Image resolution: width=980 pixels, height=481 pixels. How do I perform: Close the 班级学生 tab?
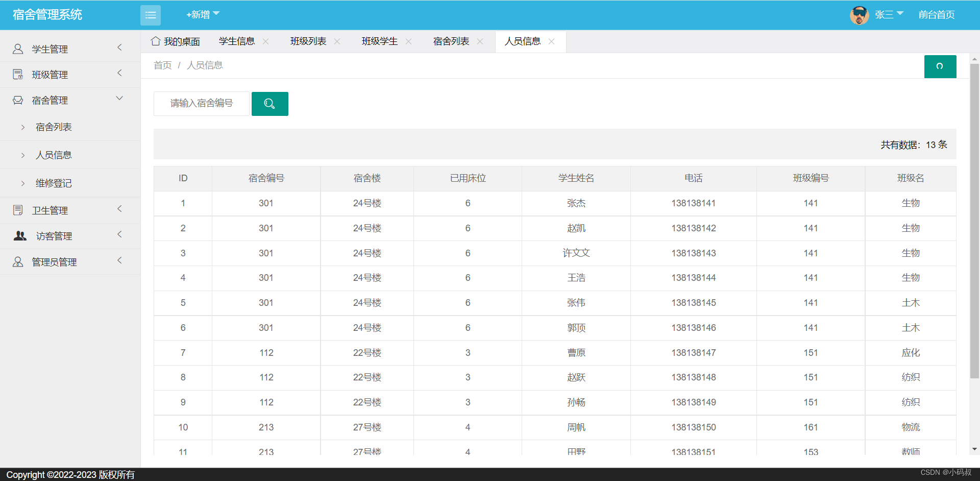tap(409, 41)
